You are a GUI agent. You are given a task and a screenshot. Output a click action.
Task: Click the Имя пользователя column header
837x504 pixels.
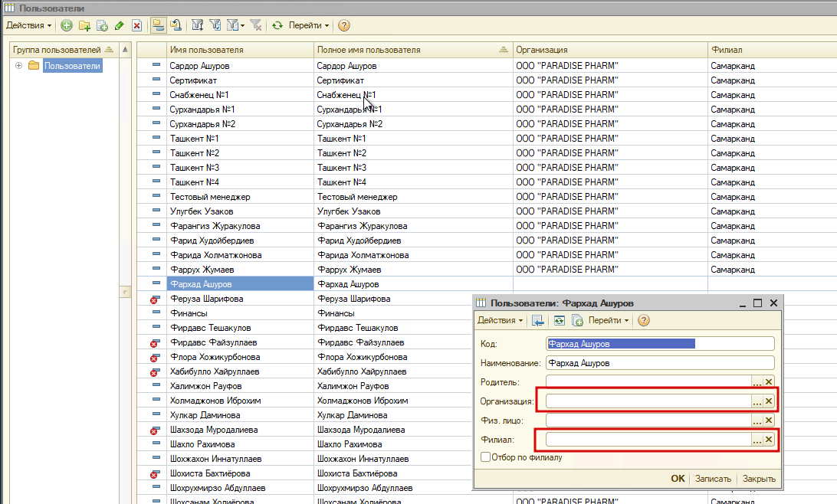(x=240, y=50)
